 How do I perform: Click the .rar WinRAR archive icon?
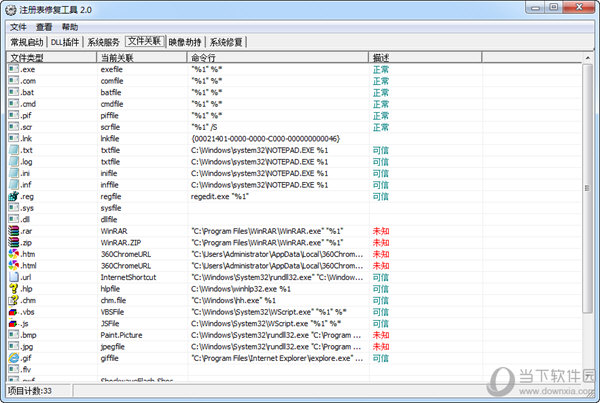click(x=14, y=231)
